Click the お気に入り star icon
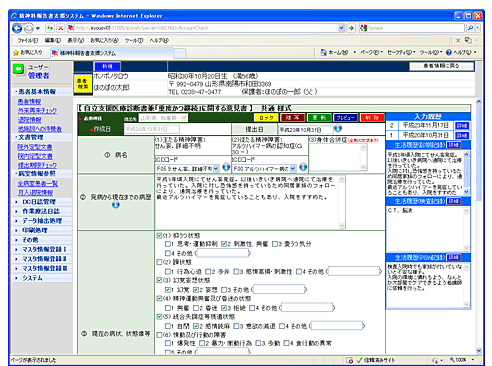The height and width of the screenshot is (366, 492). point(16,53)
